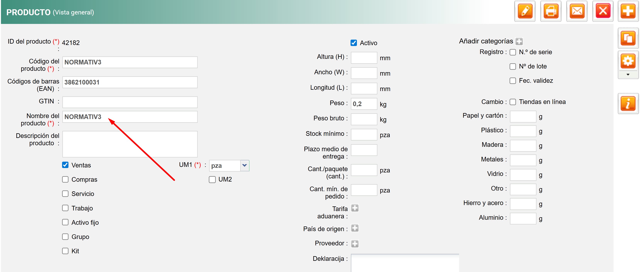Enable the UM2 checkbox
The width and height of the screenshot is (644, 272).
212,179
